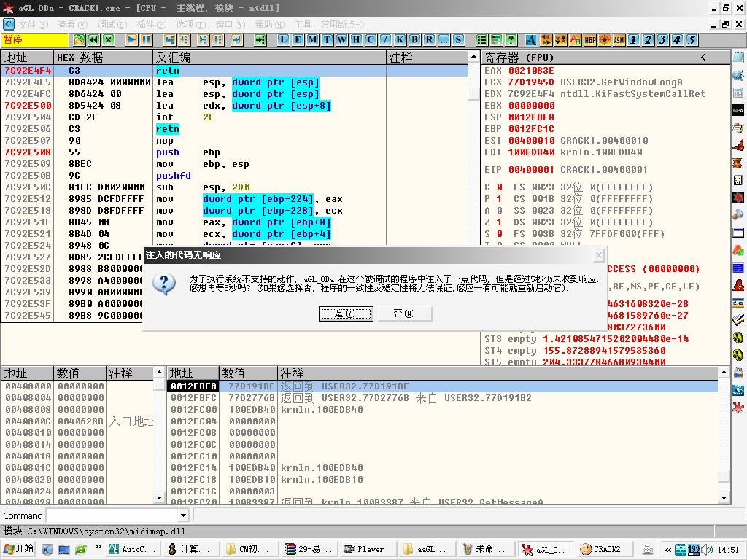Click the Restart program rewind icon
747x560 pixels.
[94, 39]
